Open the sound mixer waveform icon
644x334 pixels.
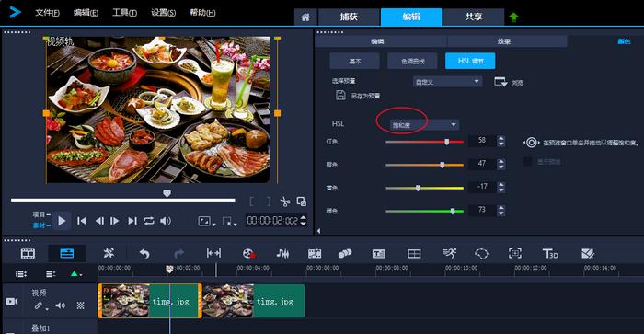pos(282,253)
